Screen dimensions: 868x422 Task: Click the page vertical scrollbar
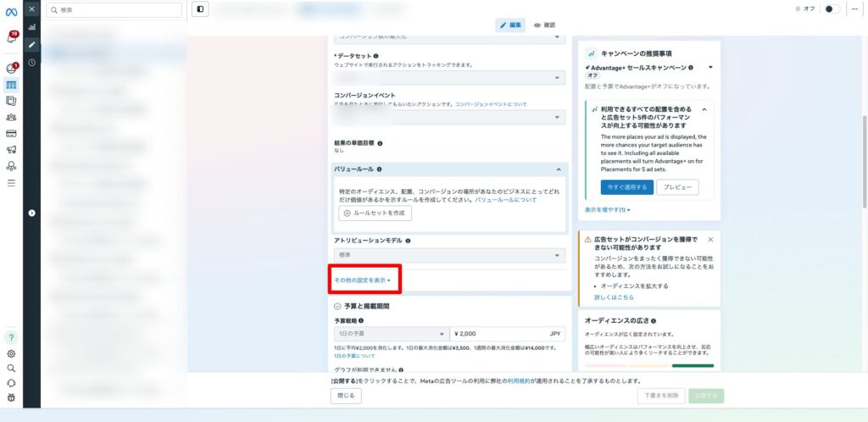coord(865,162)
